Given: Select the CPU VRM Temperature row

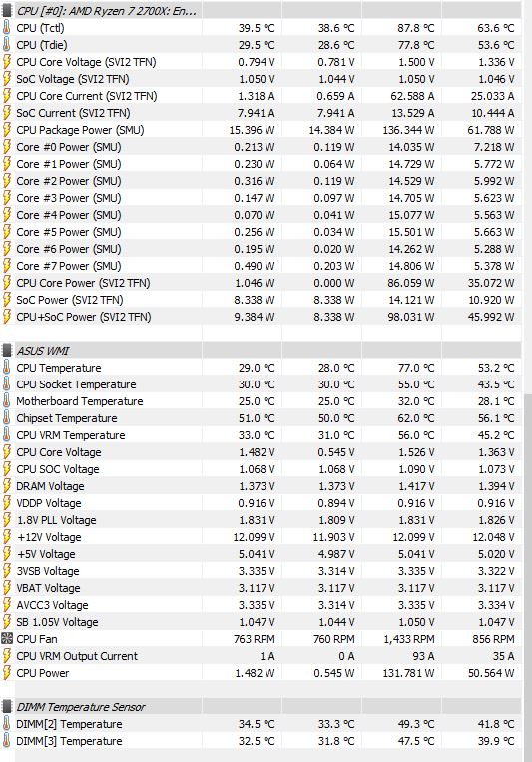Looking at the screenshot, I should pos(261,435).
